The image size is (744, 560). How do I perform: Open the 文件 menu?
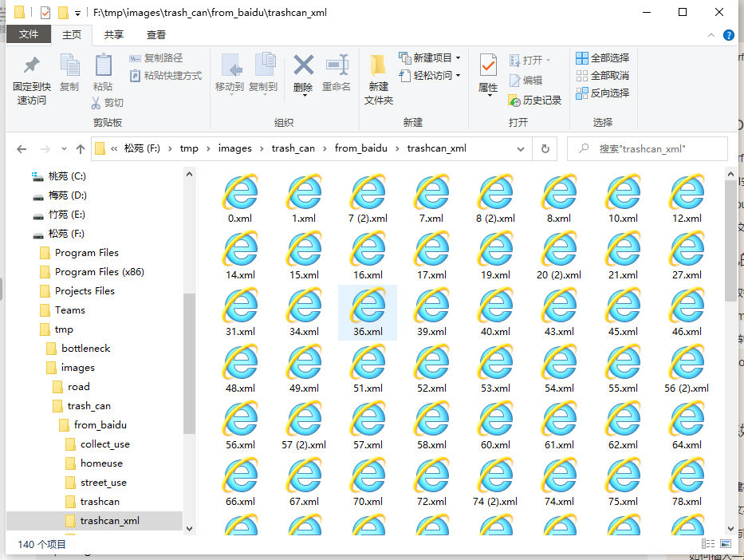click(x=29, y=34)
